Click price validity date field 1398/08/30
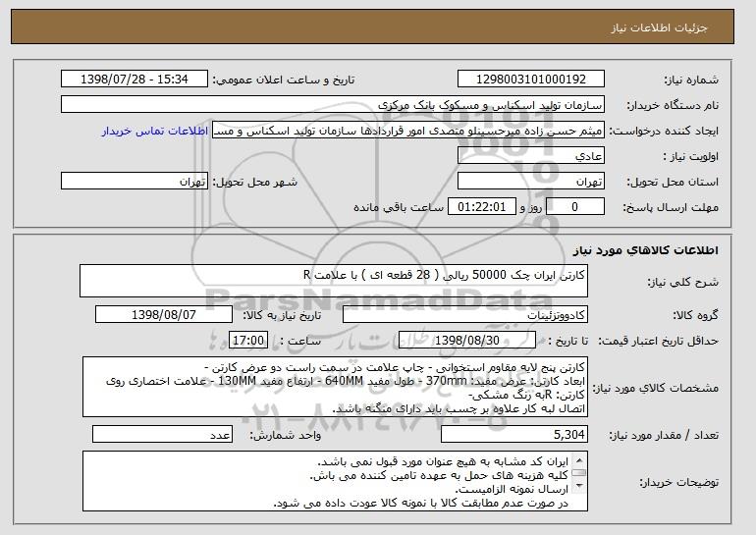Image resolution: width=756 pixels, height=535 pixels. click(467, 341)
